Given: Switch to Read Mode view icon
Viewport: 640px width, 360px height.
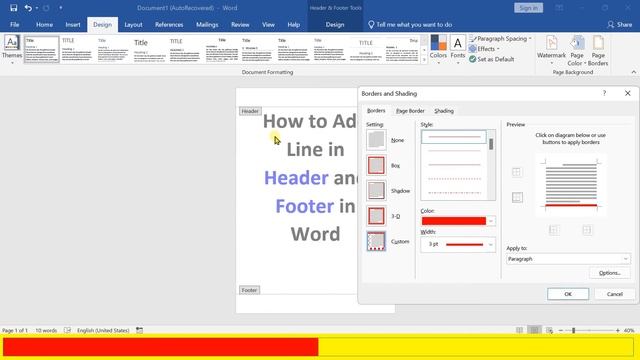Looking at the screenshot, I should coord(519,330).
